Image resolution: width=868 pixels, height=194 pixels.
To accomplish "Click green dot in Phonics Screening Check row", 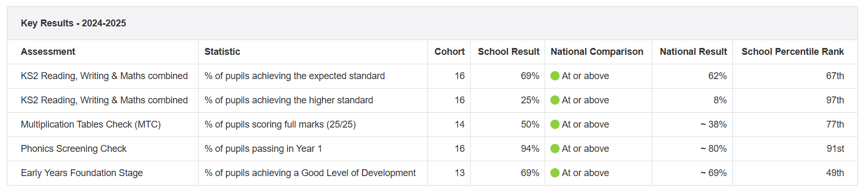I will pyautogui.click(x=555, y=149).
